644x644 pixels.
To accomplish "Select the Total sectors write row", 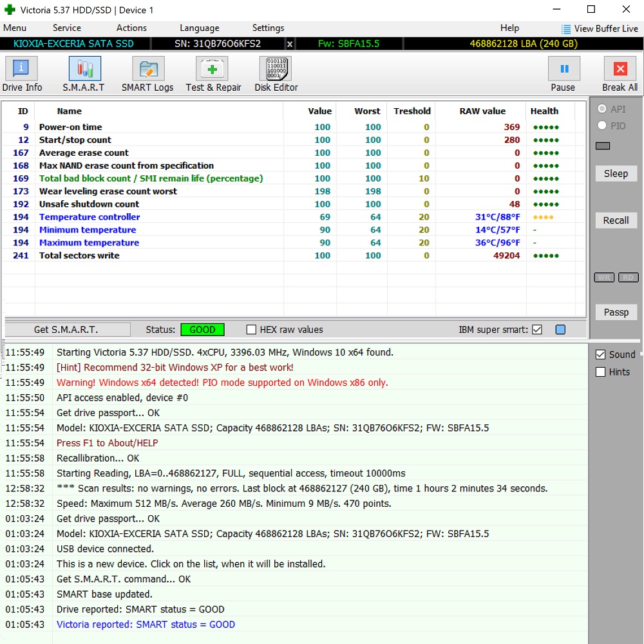I will coord(294,256).
